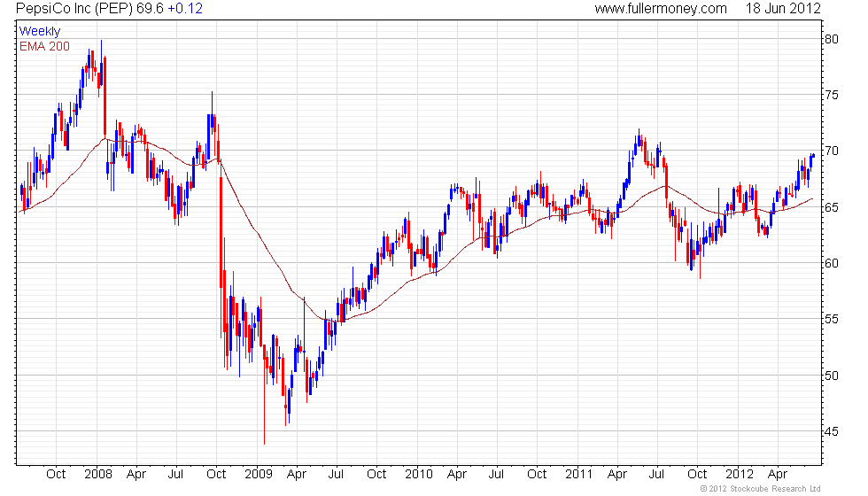Click the 45 price axis label
The image size is (868, 496).
[x=832, y=431]
